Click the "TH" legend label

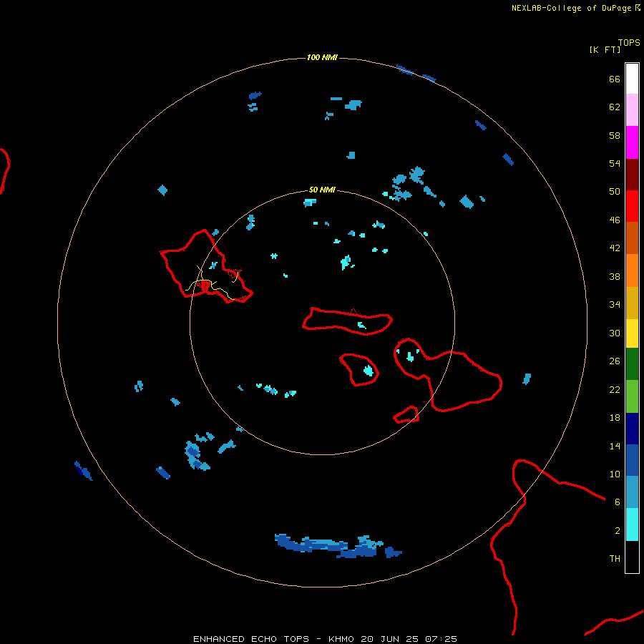click(x=615, y=559)
